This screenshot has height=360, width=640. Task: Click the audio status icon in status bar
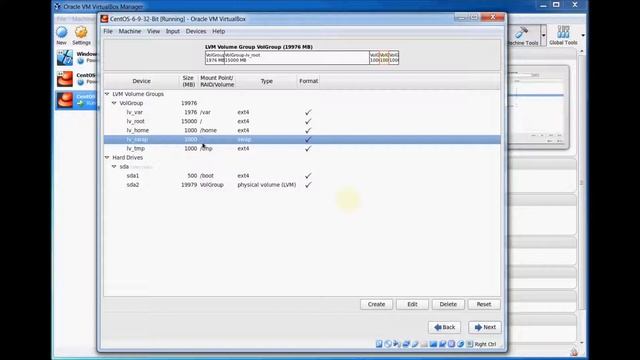pyautogui.click(x=397, y=344)
